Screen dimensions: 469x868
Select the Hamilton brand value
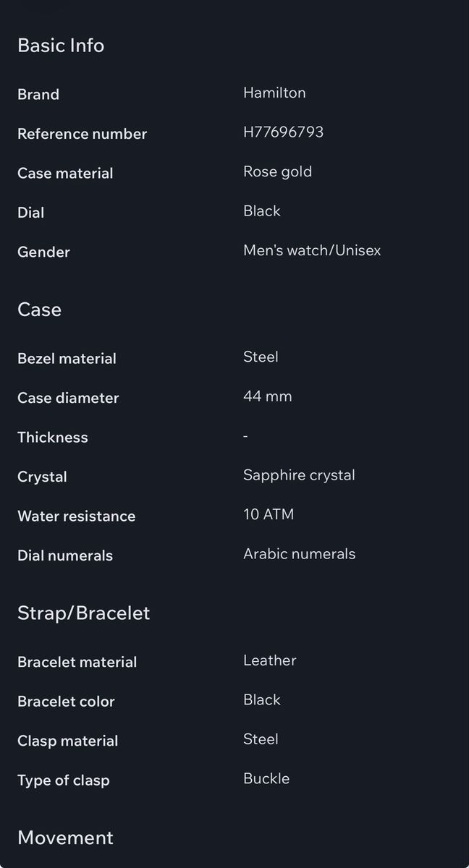click(274, 93)
